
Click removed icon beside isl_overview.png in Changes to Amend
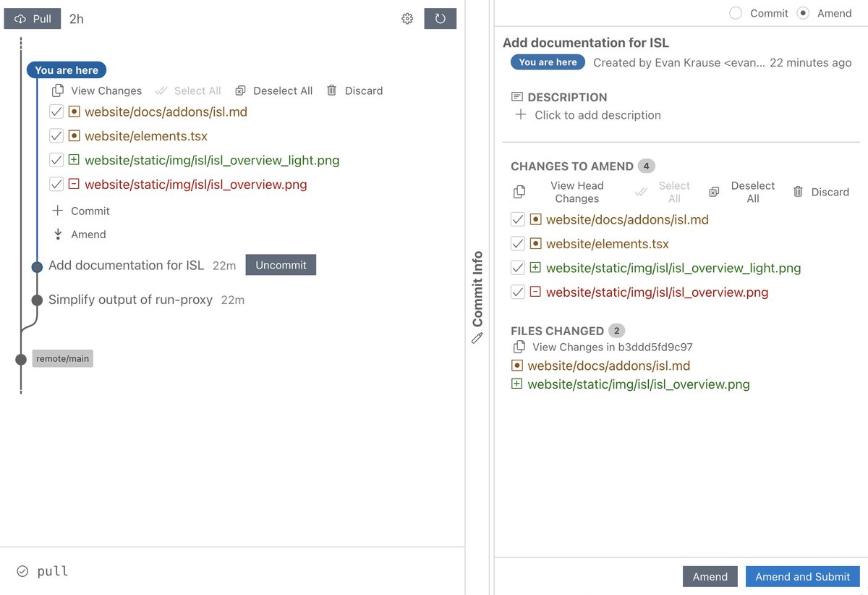pyautogui.click(x=535, y=292)
